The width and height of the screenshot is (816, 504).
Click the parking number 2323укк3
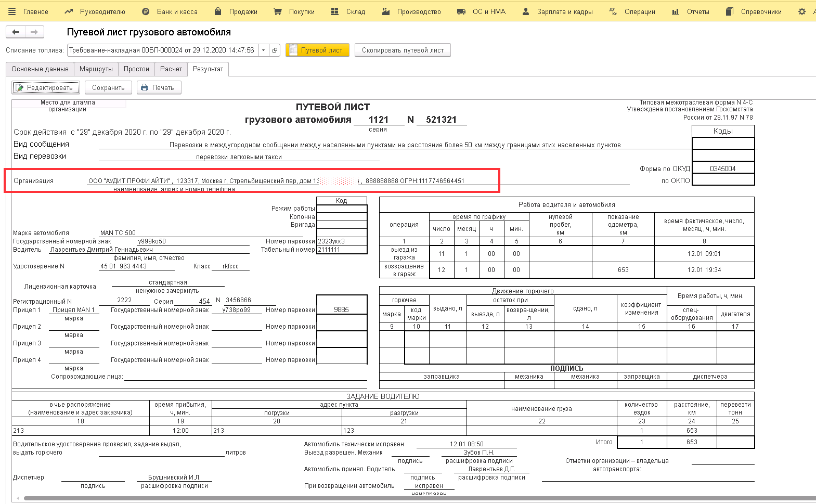pos(331,241)
